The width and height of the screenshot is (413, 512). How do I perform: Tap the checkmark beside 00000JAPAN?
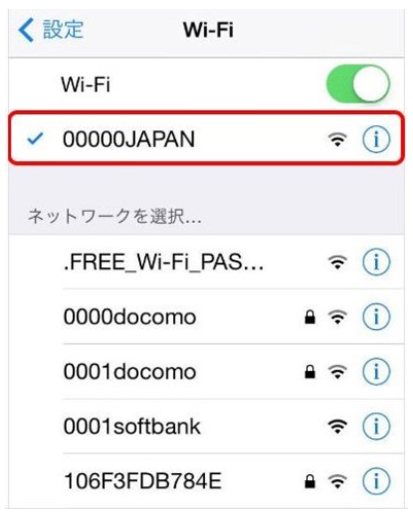35,139
